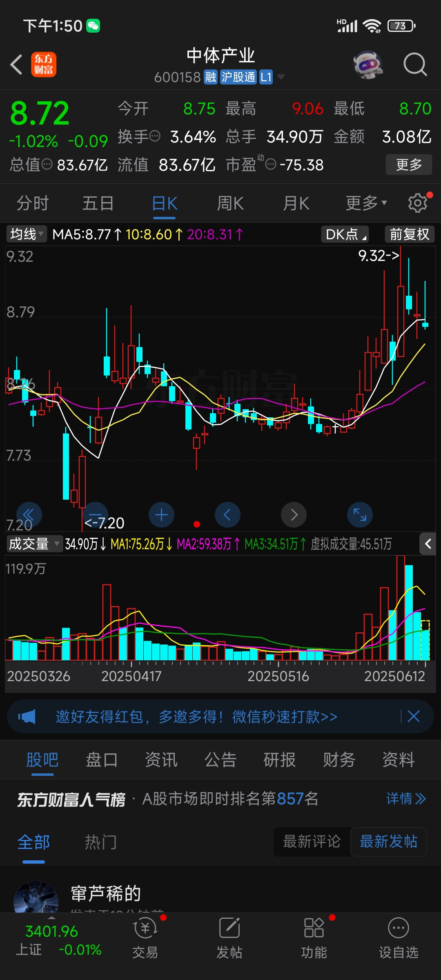Viewport: 441px width, 980px height.
Task: Tap the megaphone announcement icon
Action: [27, 717]
